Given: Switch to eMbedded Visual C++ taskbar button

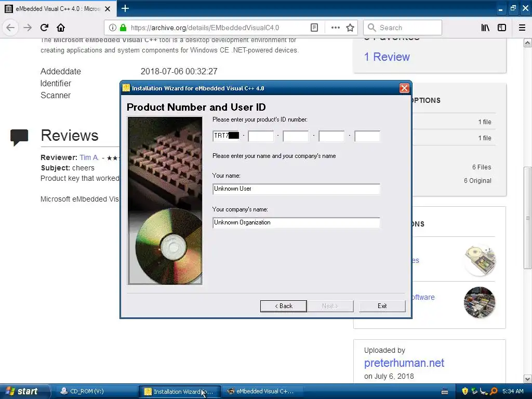Looking at the screenshot, I should coord(262,391).
